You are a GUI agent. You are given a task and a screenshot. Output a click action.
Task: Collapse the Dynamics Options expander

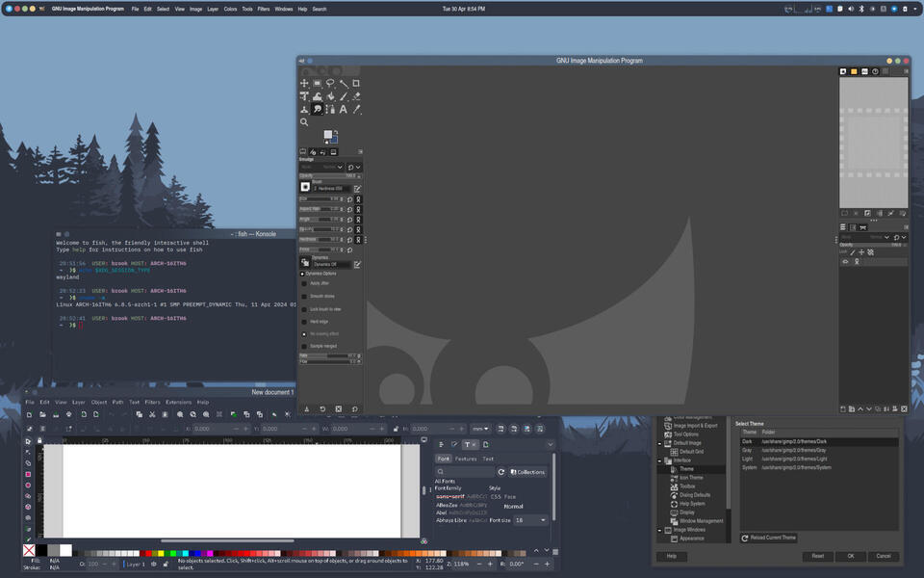pyautogui.click(x=302, y=274)
